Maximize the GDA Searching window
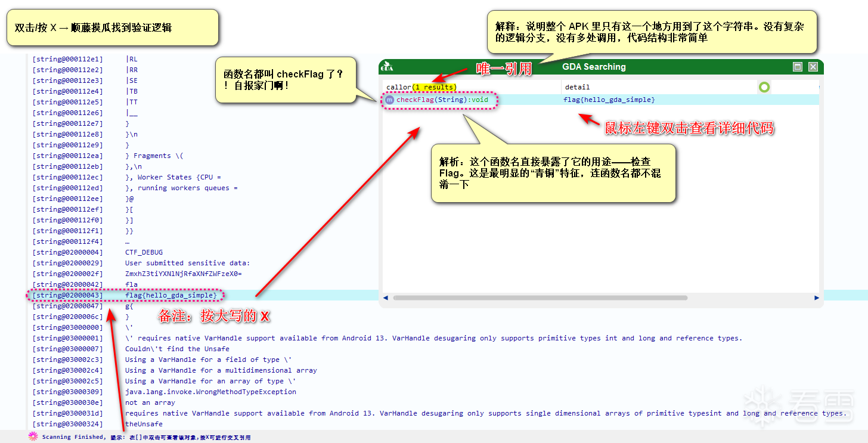Viewport: 868px width, 443px height. point(798,67)
